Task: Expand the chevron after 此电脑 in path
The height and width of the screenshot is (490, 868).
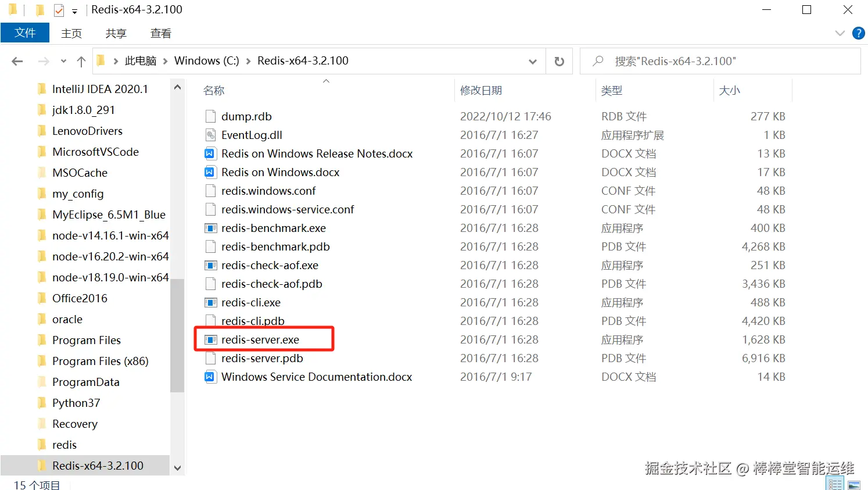Action: coord(166,61)
